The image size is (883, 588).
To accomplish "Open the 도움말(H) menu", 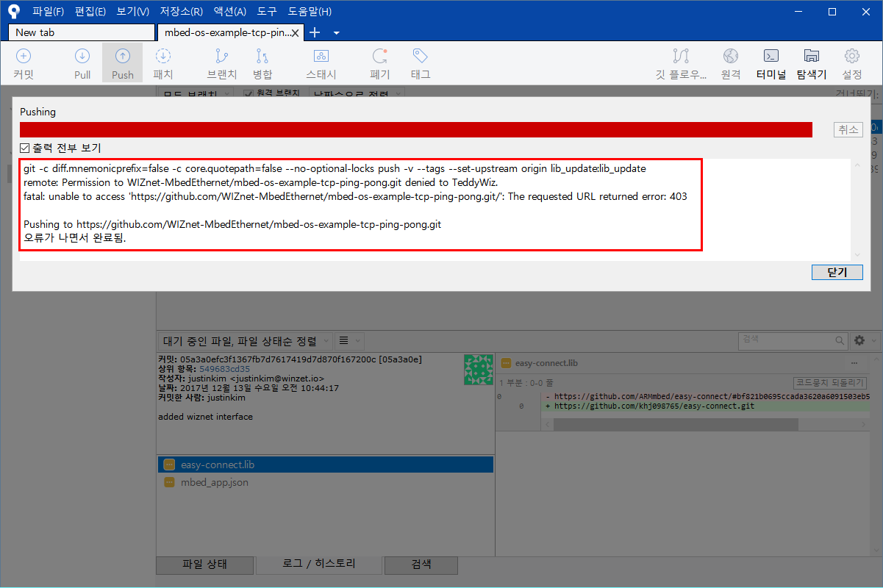I will [309, 11].
